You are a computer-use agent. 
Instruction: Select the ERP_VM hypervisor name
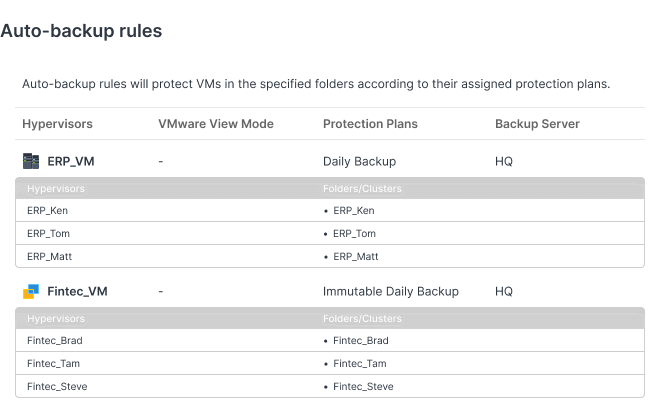71,161
